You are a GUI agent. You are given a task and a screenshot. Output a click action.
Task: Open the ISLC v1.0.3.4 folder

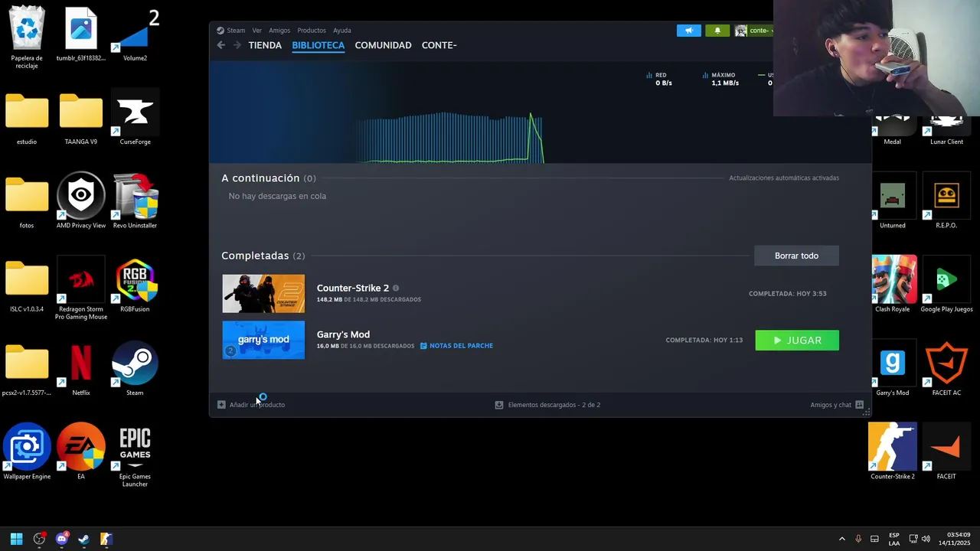[x=27, y=286]
